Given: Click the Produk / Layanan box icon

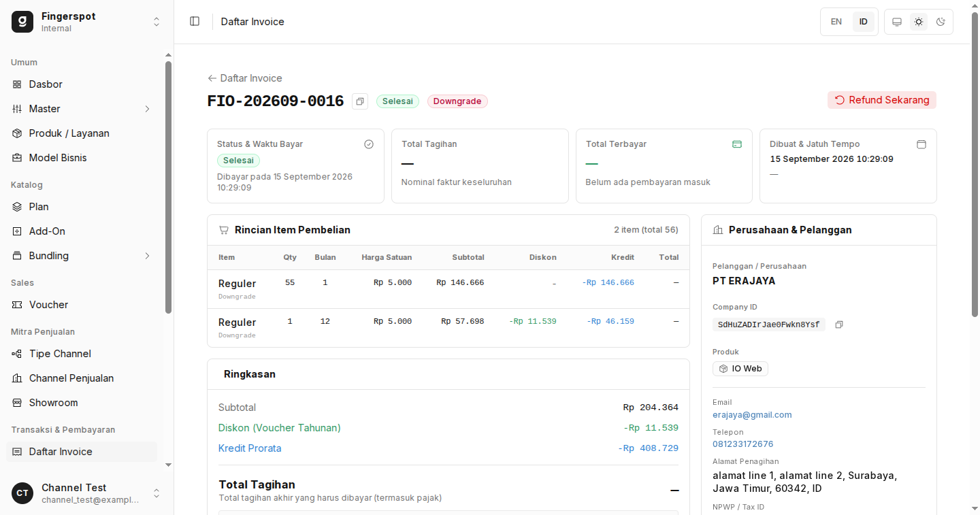Looking at the screenshot, I should 17,133.
